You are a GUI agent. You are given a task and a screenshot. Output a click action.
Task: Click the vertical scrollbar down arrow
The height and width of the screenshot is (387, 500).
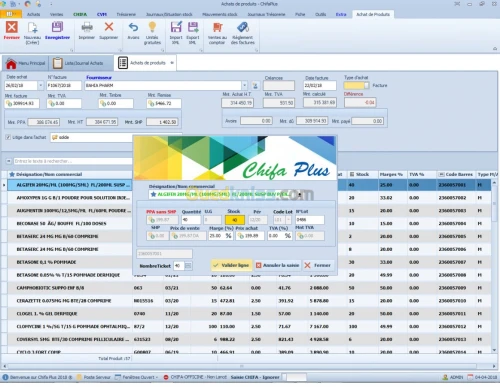pyautogui.click(x=494, y=350)
